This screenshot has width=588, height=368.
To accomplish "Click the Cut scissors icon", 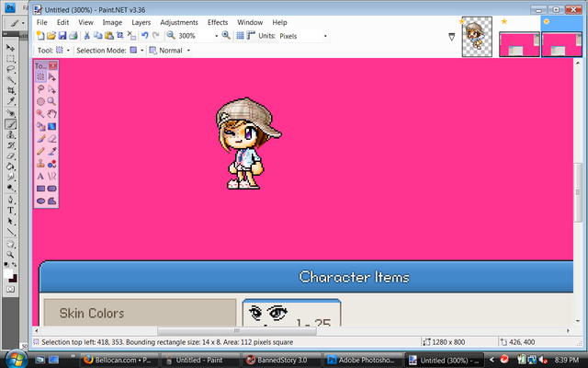I will click(86, 36).
